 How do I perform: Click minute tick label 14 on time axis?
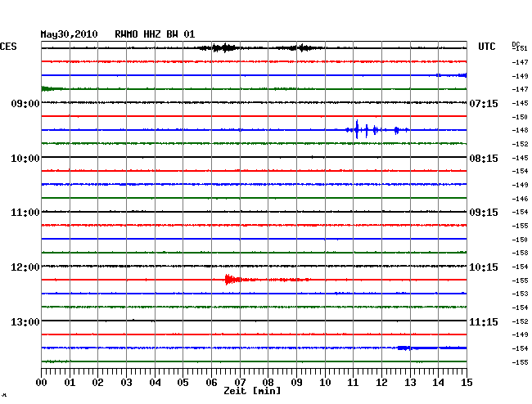[439, 383]
